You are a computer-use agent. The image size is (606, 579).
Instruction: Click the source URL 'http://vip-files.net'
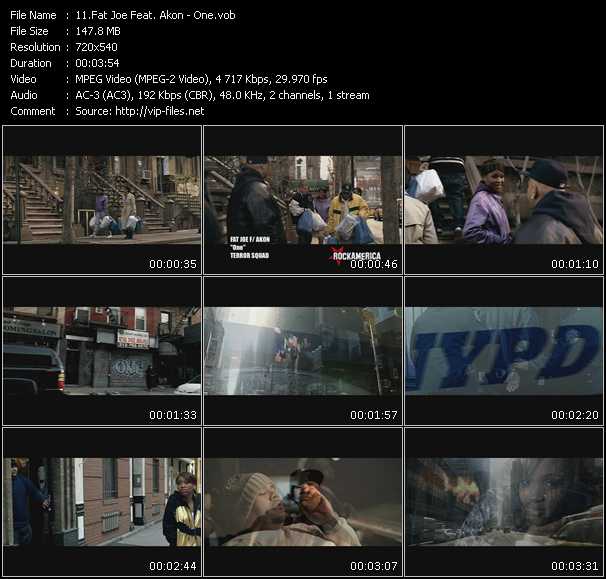pyautogui.click(x=160, y=111)
